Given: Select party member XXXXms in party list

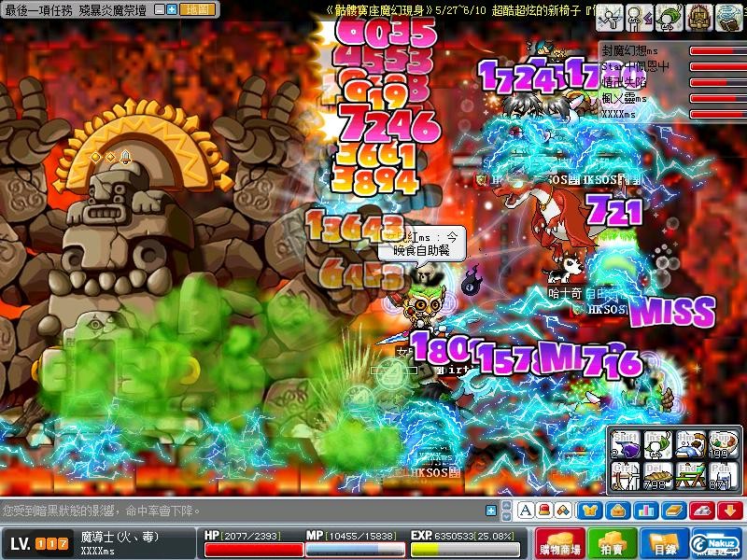Looking at the screenshot, I should coord(618,114).
